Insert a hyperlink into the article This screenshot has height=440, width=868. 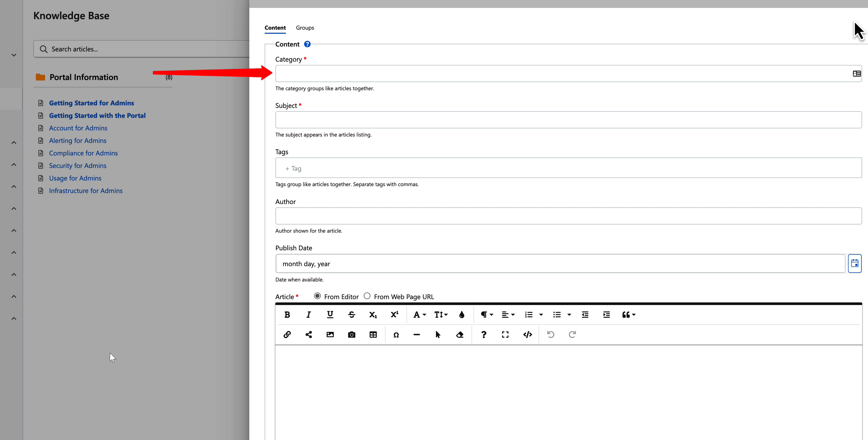click(287, 334)
